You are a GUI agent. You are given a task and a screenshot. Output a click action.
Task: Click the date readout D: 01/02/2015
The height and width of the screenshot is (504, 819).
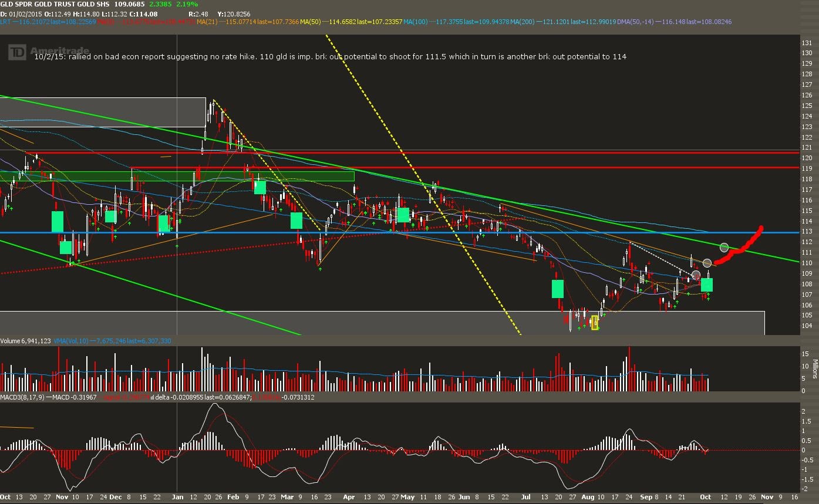point(20,13)
